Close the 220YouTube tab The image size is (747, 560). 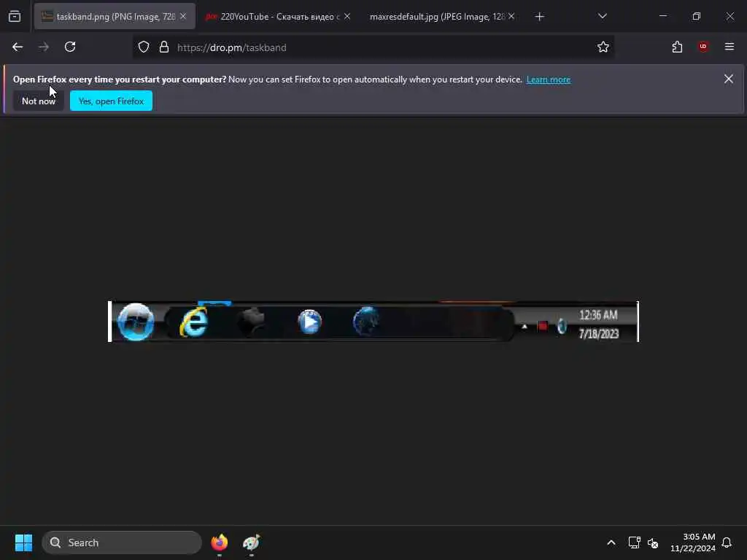pos(347,16)
